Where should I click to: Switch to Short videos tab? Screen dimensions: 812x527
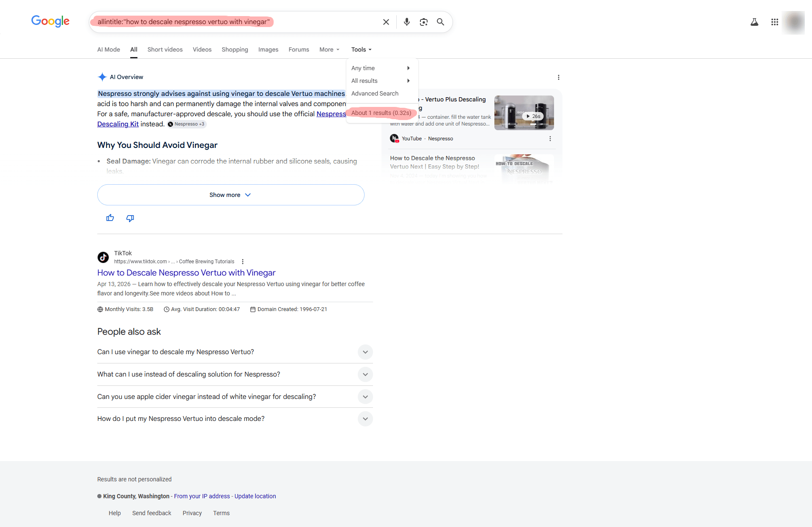(165, 49)
